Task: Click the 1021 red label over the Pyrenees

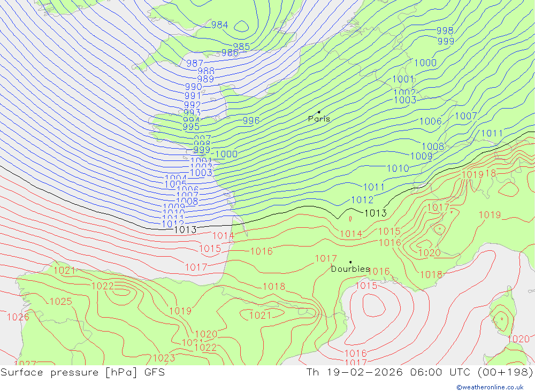Action: [x=260, y=315]
